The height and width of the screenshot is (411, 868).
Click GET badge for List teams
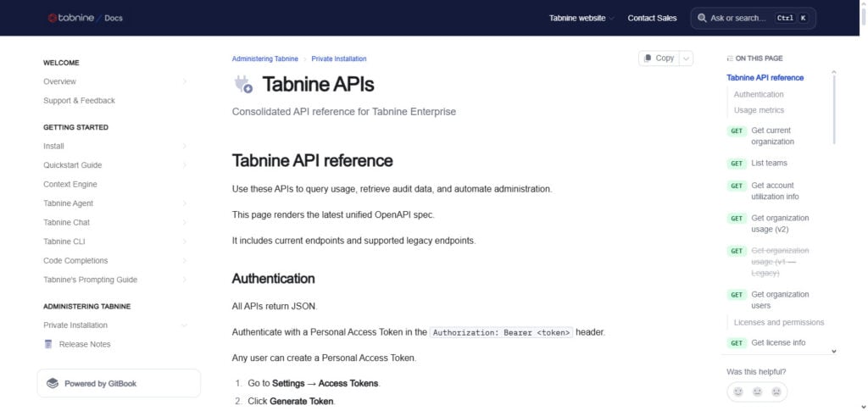click(737, 164)
